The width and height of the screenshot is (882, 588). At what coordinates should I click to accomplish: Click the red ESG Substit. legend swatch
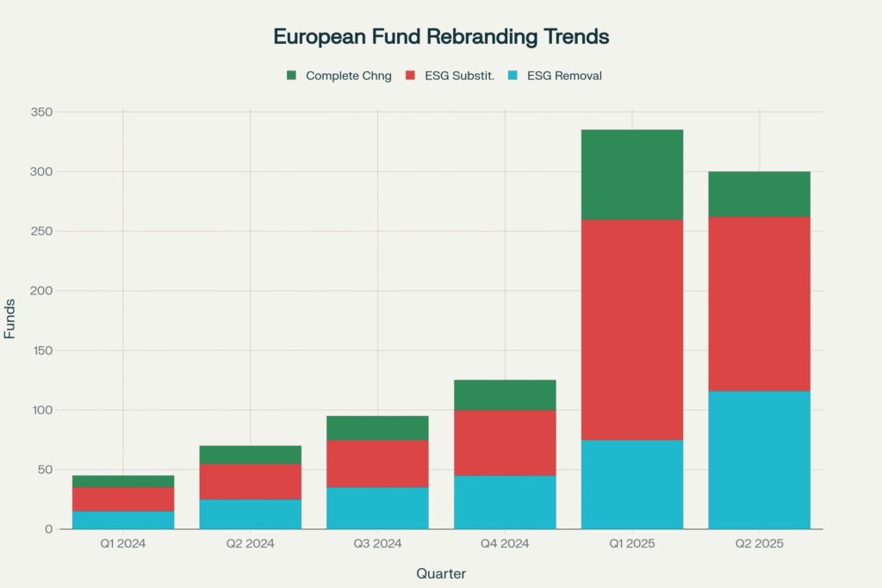(x=410, y=76)
